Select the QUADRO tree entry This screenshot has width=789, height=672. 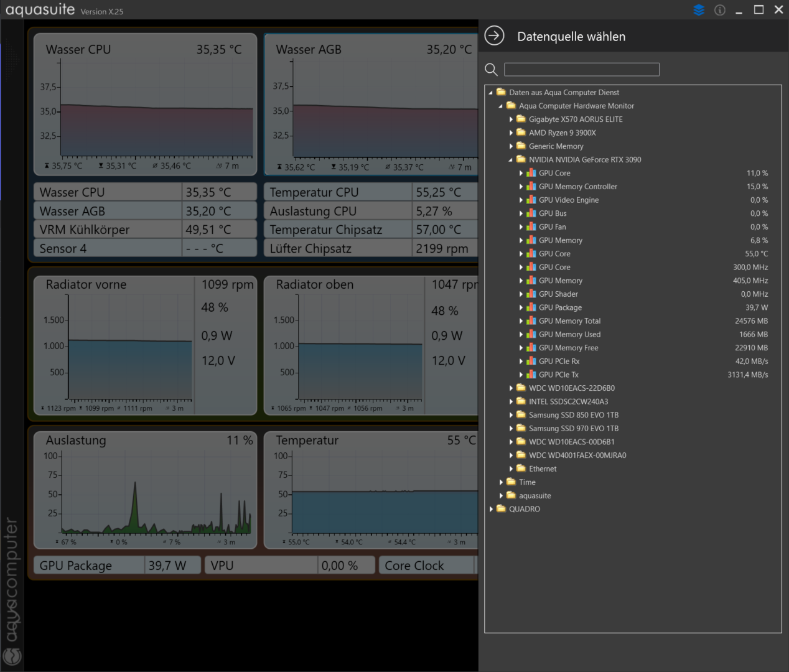click(524, 509)
